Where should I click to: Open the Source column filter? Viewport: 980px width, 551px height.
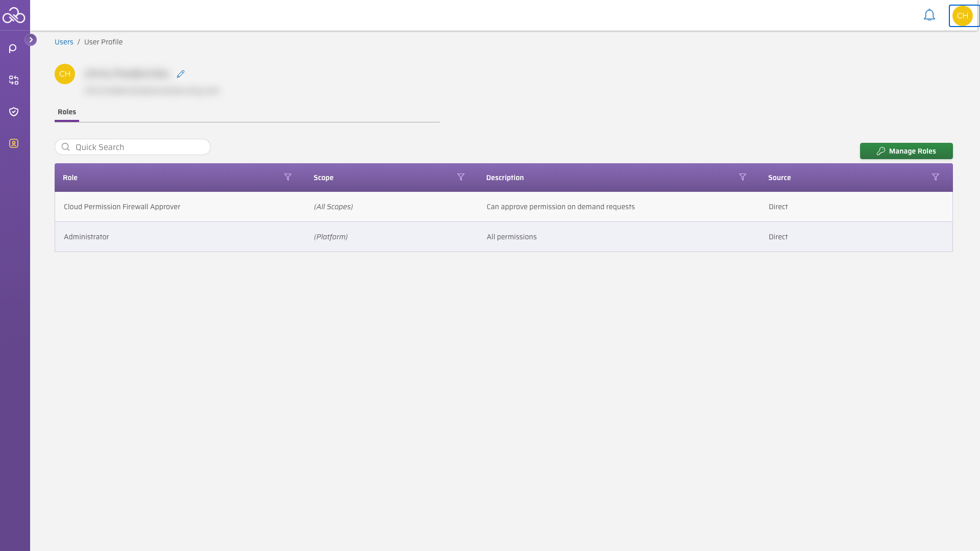(936, 177)
